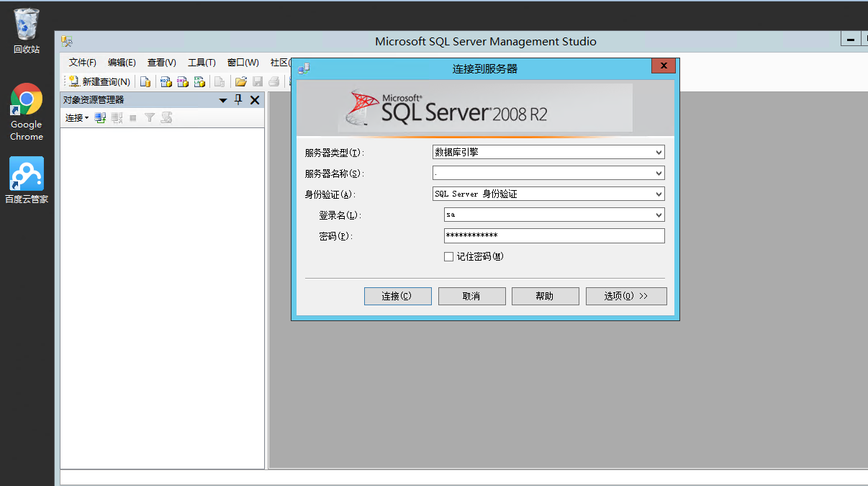Expand the 登录名 dropdown list
The width and height of the screenshot is (868, 486).
click(x=659, y=215)
